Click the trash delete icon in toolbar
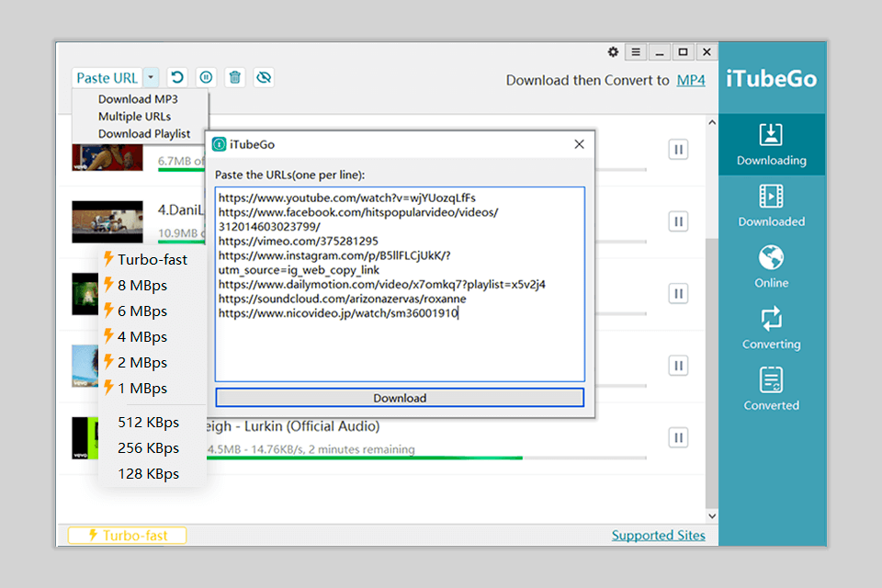The image size is (882, 588). [x=235, y=78]
